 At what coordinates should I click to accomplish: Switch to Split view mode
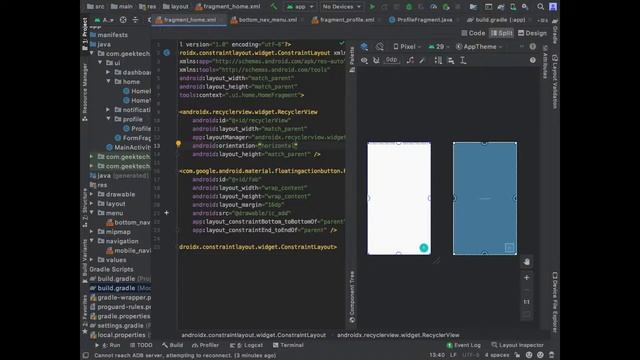tap(501, 33)
